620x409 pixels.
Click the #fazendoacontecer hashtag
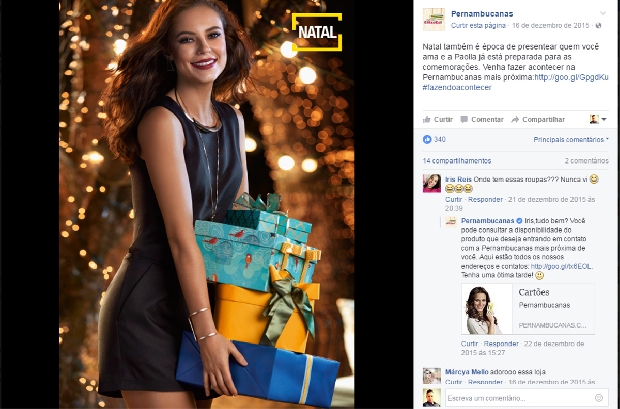coord(457,87)
